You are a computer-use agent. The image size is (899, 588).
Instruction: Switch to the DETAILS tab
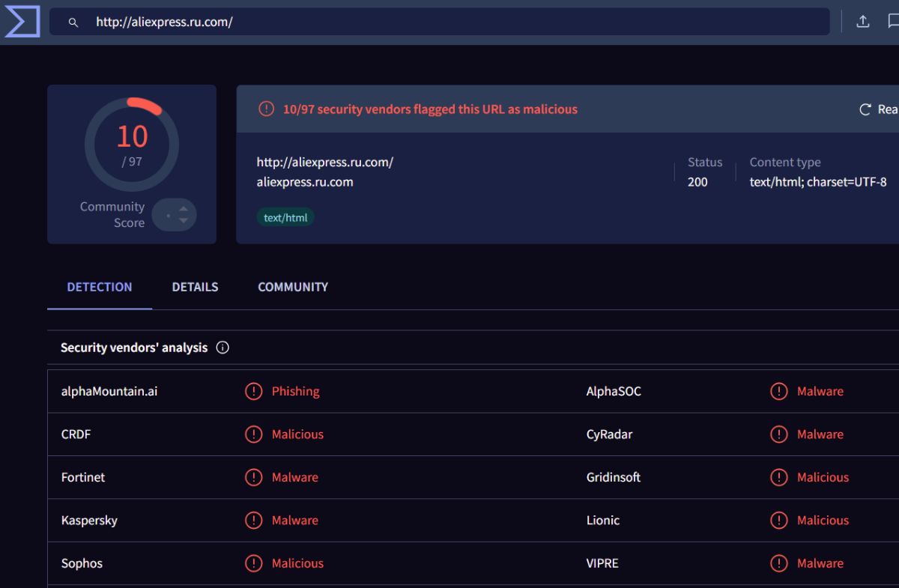pyautogui.click(x=195, y=287)
